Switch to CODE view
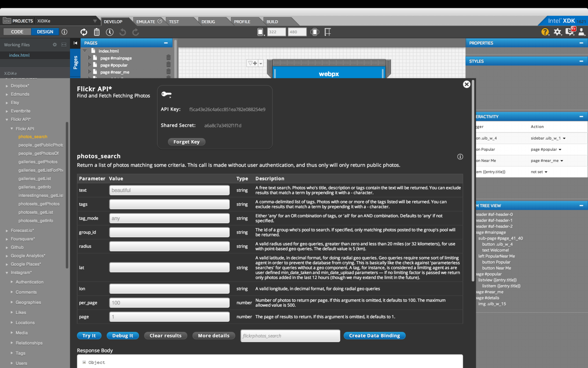The height and width of the screenshot is (368, 588). (x=17, y=32)
